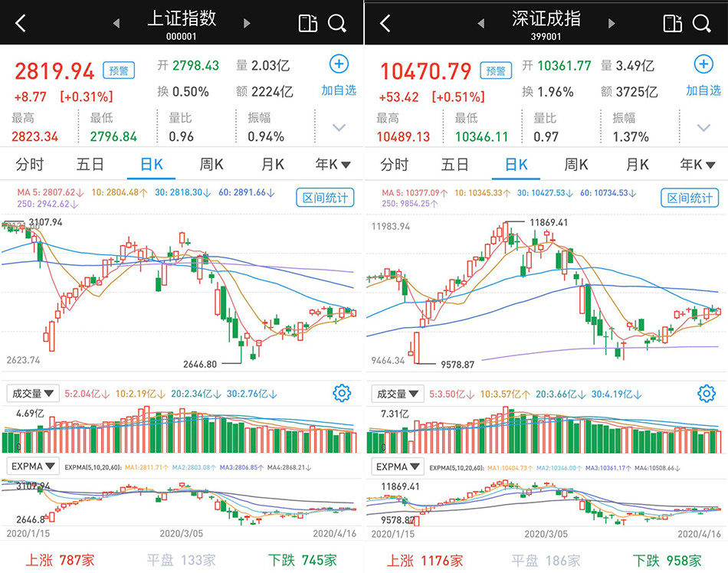The image size is (728, 573).
Task: Tap volume ratio 量比 0.96
Action: pos(181,128)
